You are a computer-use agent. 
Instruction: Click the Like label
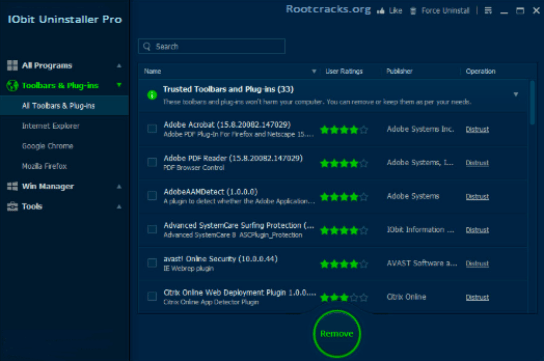coord(396,11)
